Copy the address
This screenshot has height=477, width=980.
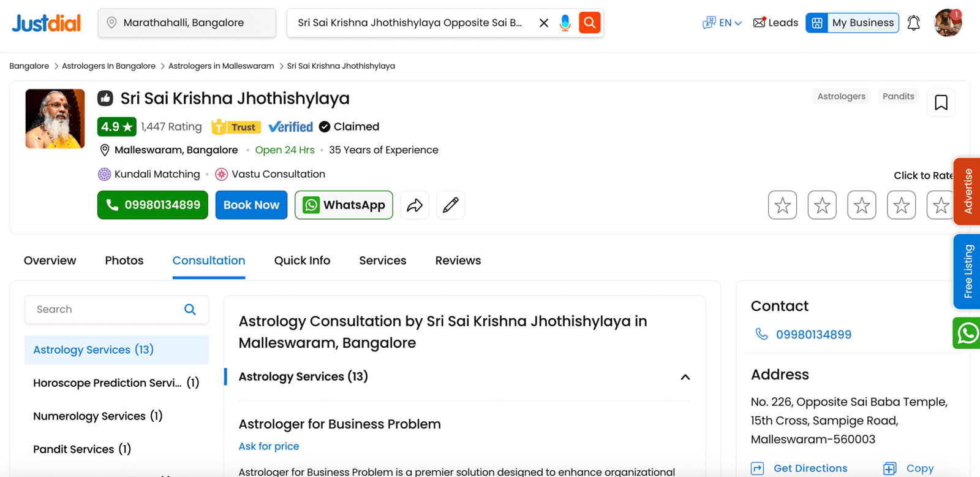(x=908, y=468)
